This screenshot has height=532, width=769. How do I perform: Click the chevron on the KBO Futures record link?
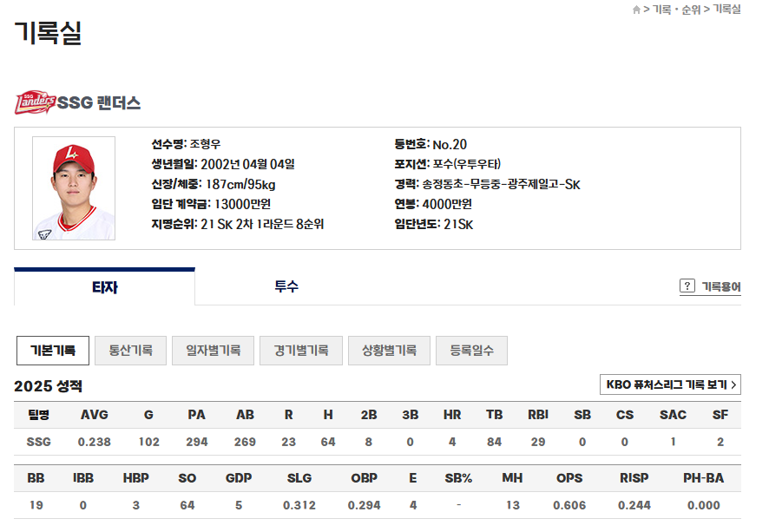pyautogui.click(x=733, y=384)
